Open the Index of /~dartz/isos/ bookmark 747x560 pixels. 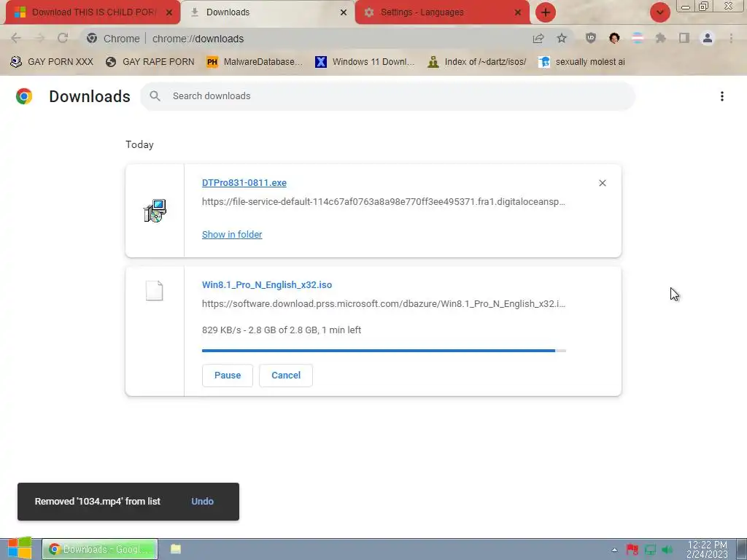coord(477,62)
